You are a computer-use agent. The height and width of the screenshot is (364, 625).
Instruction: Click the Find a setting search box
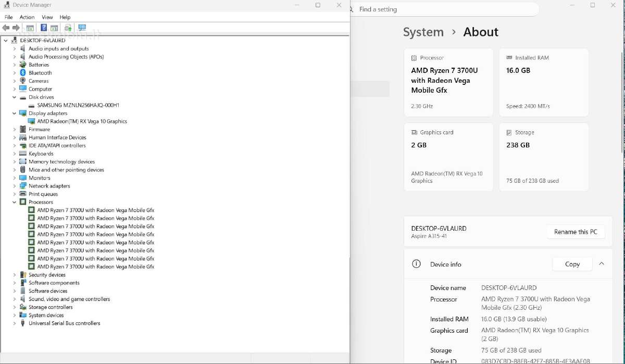445,9
